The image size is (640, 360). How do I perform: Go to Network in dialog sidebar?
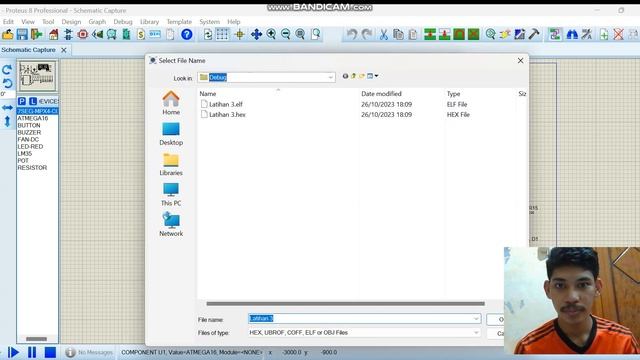click(x=171, y=224)
